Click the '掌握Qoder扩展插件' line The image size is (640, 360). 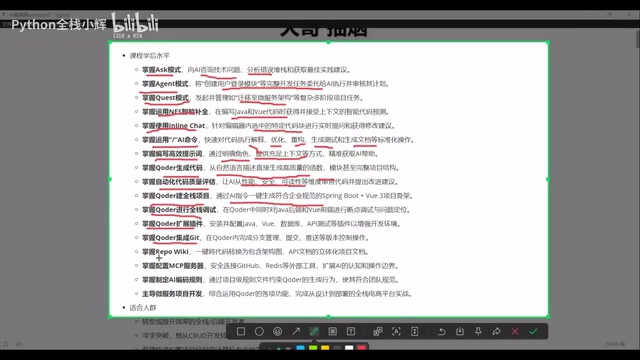pos(272,224)
